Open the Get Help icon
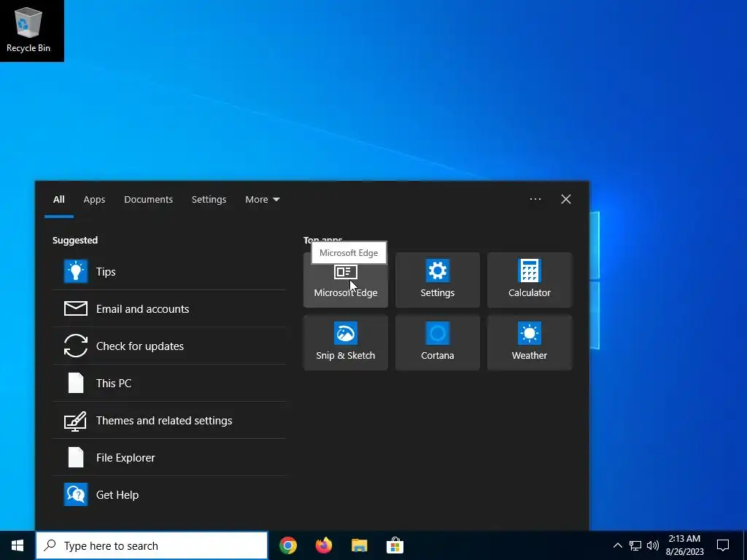The height and width of the screenshot is (560, 747). point(76,494)
